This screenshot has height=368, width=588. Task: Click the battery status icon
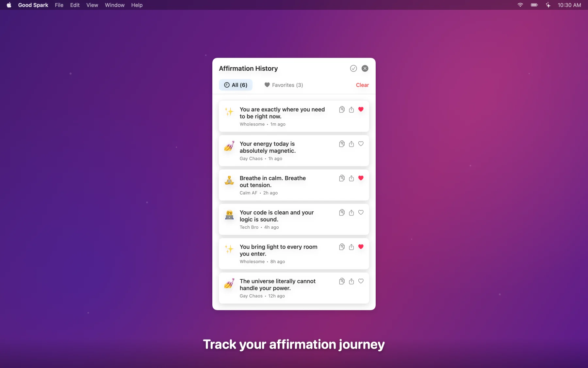pos(534,5)
